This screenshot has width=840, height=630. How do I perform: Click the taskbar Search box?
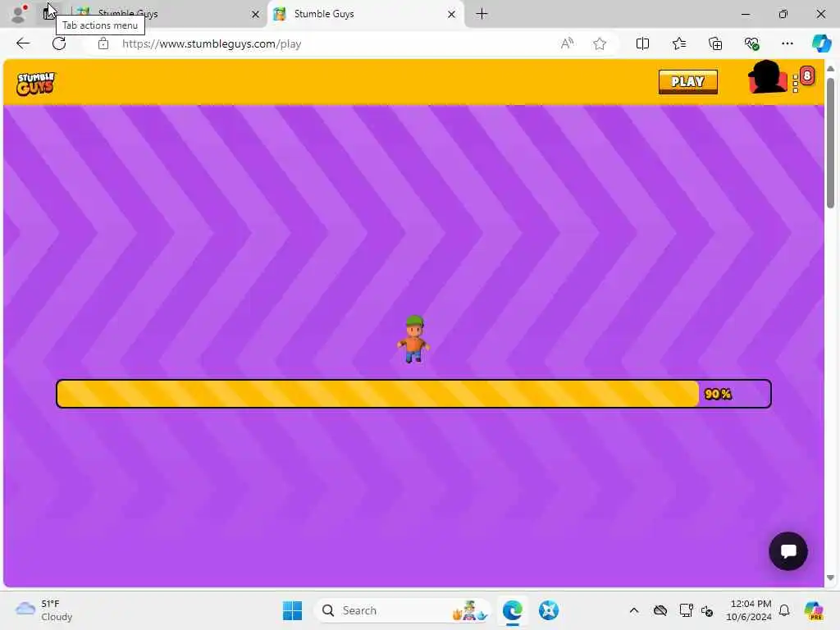(x=402, y=610)
